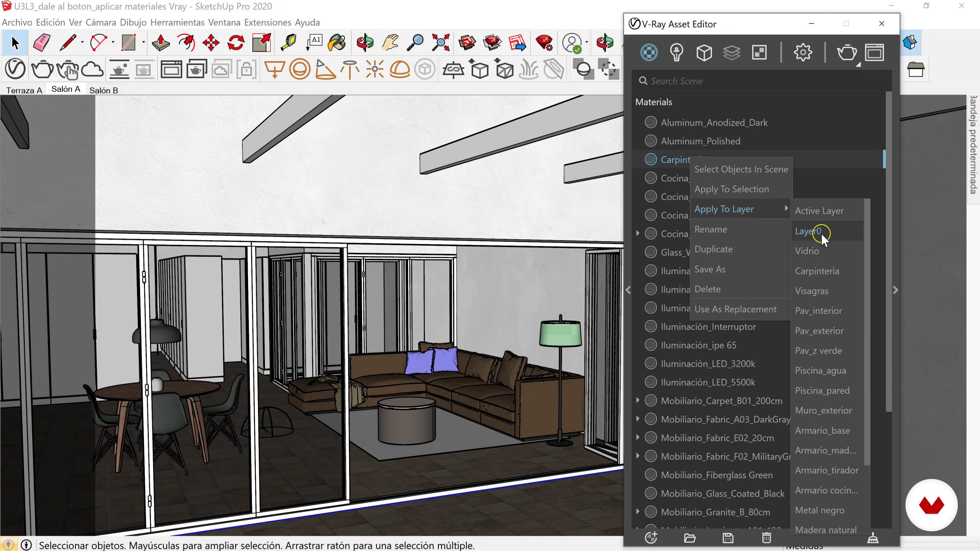This screenshot has height=551, width=980.
Task: Open Lights category in Asset Editor
Action: pos(676,52)
